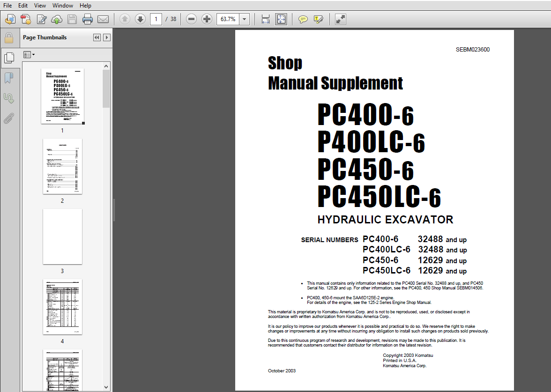Click the Create PDF toolbar icon

[x=26, y=19]
